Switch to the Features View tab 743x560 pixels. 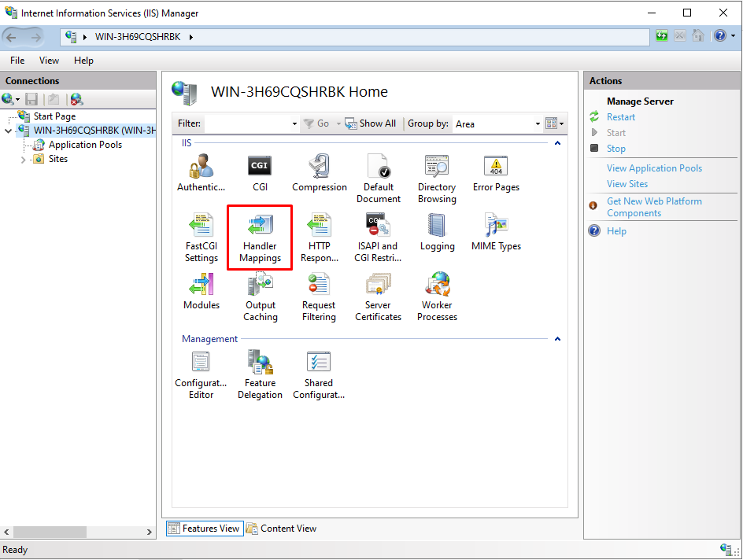pyautogui.click(x=205, y=529)
